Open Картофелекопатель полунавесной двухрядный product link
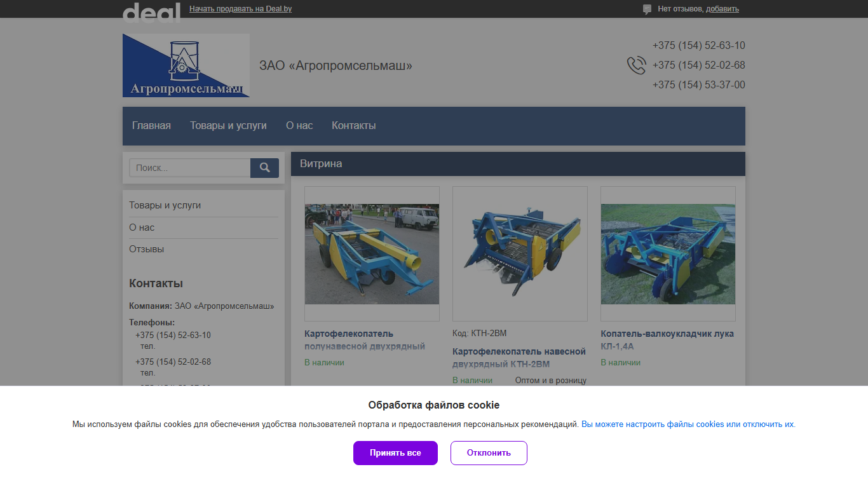868x488 pixels. (x=365, y=340)
